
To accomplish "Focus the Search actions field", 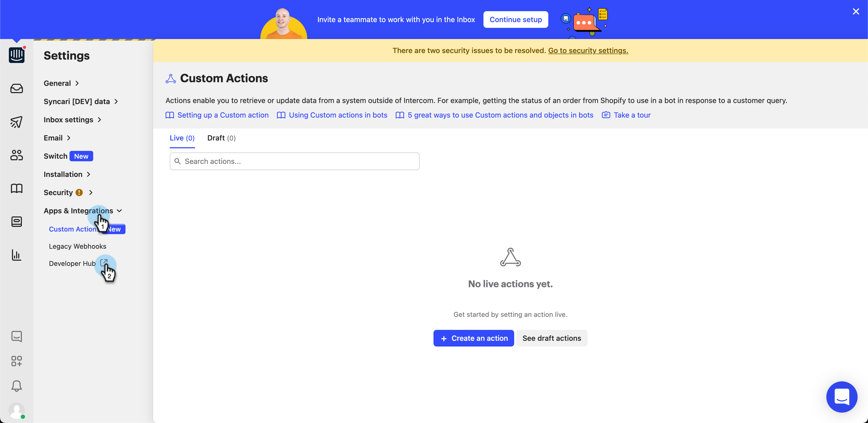I will pos(294,161).
